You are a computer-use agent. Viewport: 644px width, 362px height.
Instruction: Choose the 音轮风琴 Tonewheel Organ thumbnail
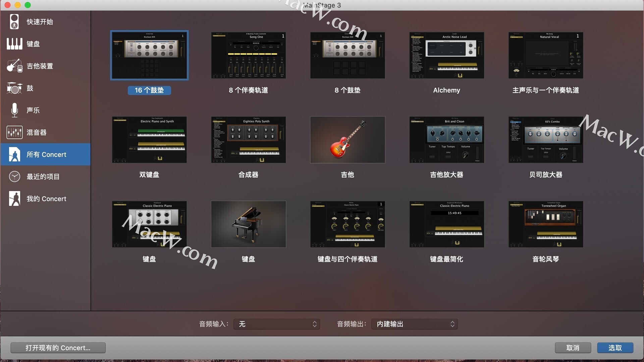546,224
